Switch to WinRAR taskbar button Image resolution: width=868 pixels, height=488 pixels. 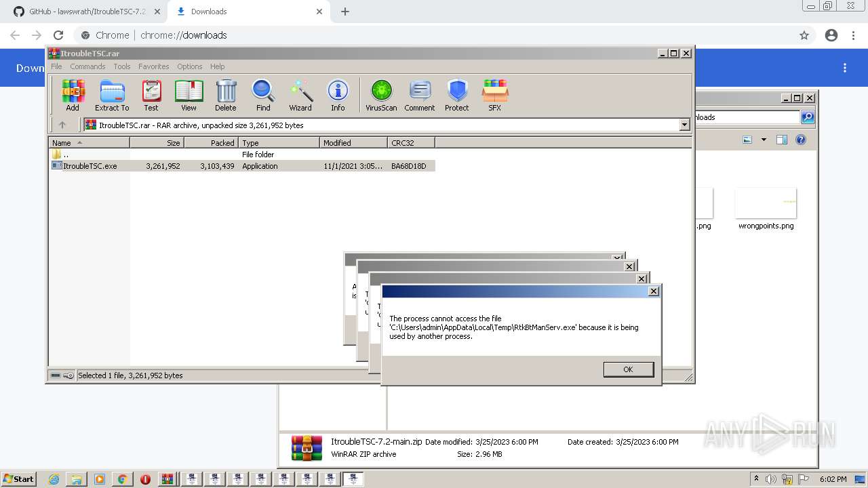coord(168,479)
